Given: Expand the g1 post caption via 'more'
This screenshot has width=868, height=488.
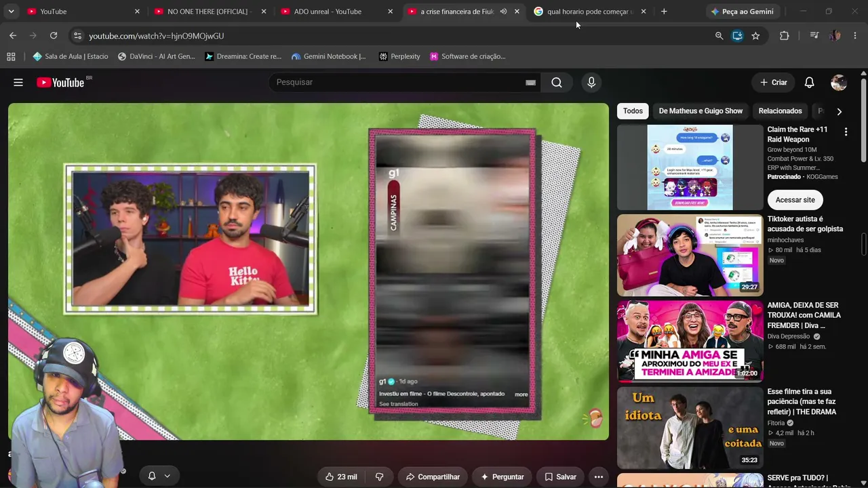Looking at the screenshot, I should (521, 394).
